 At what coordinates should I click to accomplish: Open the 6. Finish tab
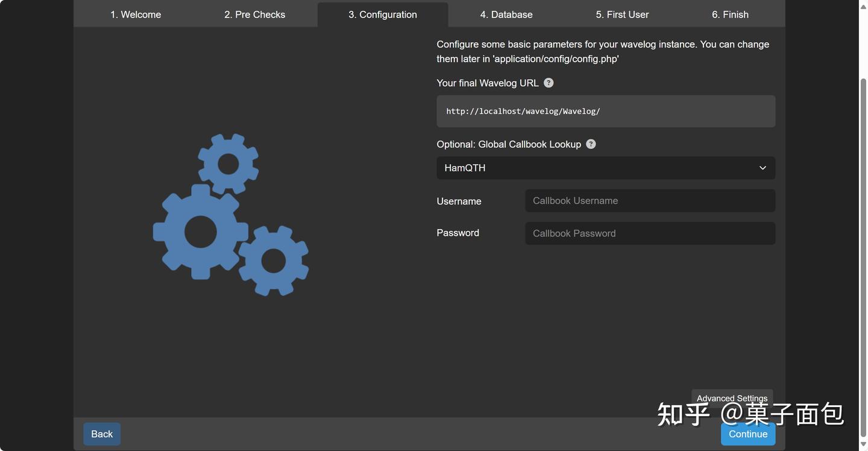[x=730, y=14]
